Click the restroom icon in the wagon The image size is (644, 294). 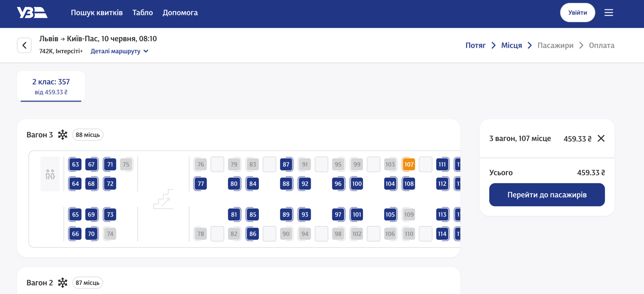pyautogui.click(x=50, y=174)
